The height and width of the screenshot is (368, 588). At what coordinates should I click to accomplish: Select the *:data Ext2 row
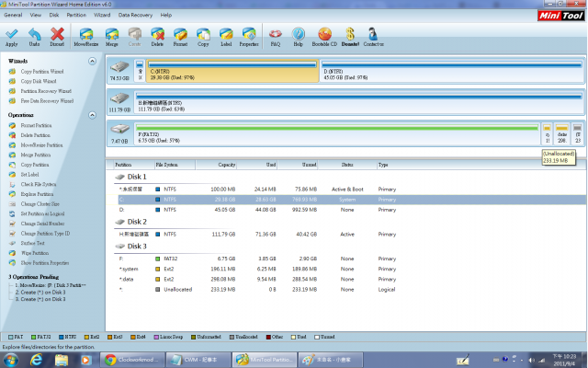(352, 279)
